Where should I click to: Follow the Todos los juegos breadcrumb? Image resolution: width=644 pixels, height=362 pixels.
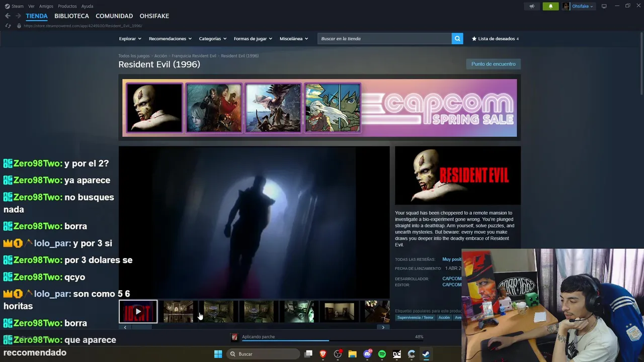coord(134,56)
